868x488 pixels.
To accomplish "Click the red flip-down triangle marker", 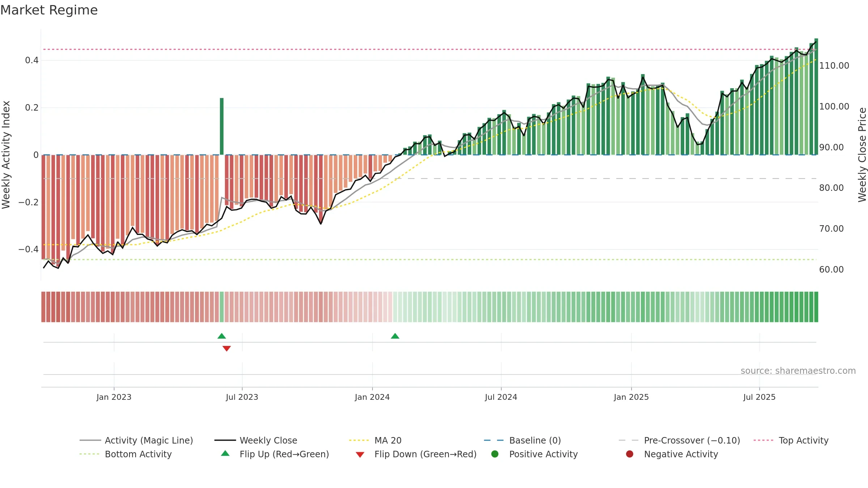I will (x=227, y=348).
